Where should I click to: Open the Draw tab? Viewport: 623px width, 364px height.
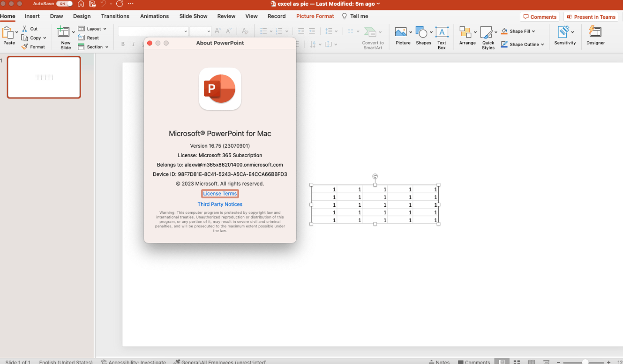coord(57,16)
